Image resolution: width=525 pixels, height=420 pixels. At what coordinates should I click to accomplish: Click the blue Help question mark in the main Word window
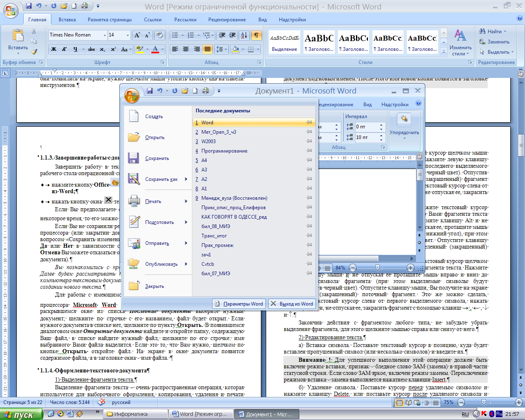(519, 18)
